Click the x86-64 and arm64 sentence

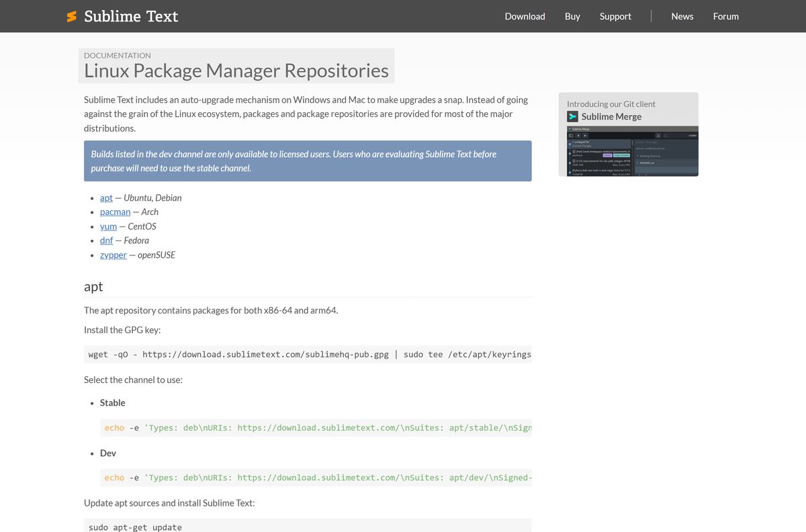tap(211, 310)
